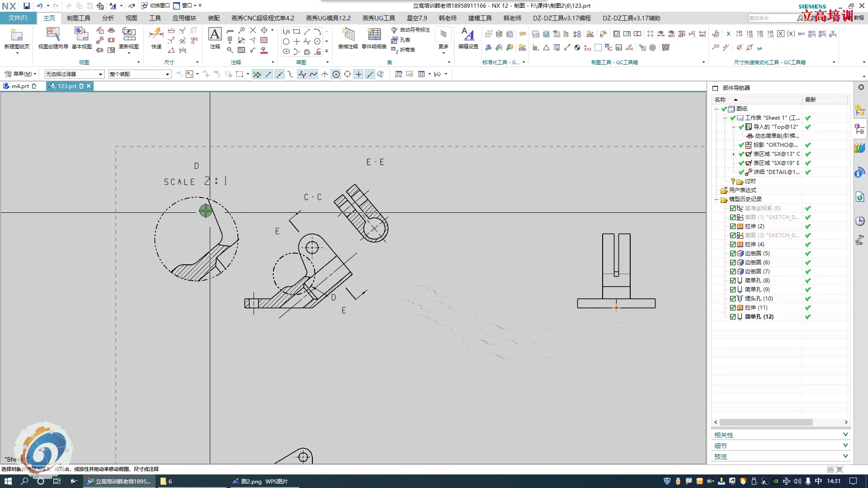868x488 pixels.
Task: Toggle visibility of 拉伸 (11) layer
Action: coord(733,307)
